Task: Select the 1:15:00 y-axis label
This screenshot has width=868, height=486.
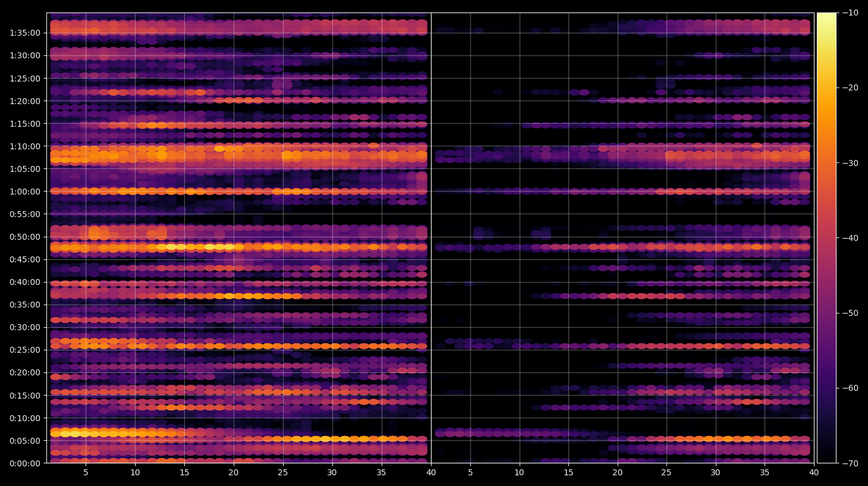Action: [25, 124]
